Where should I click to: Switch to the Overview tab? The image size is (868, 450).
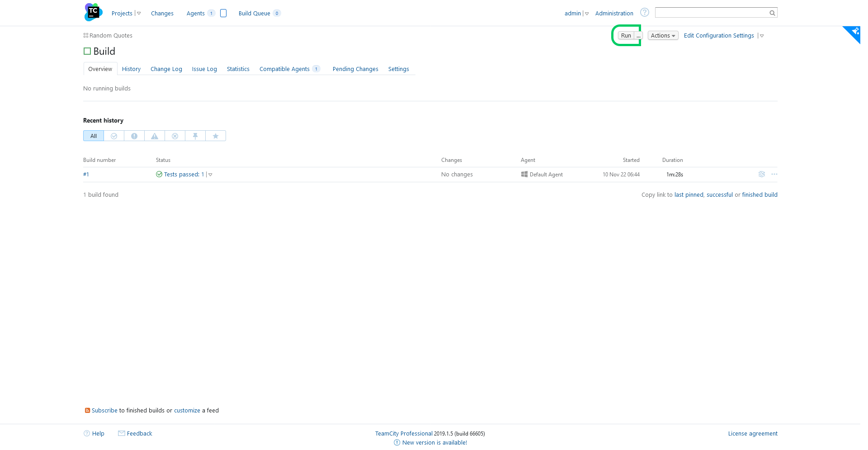100,69
